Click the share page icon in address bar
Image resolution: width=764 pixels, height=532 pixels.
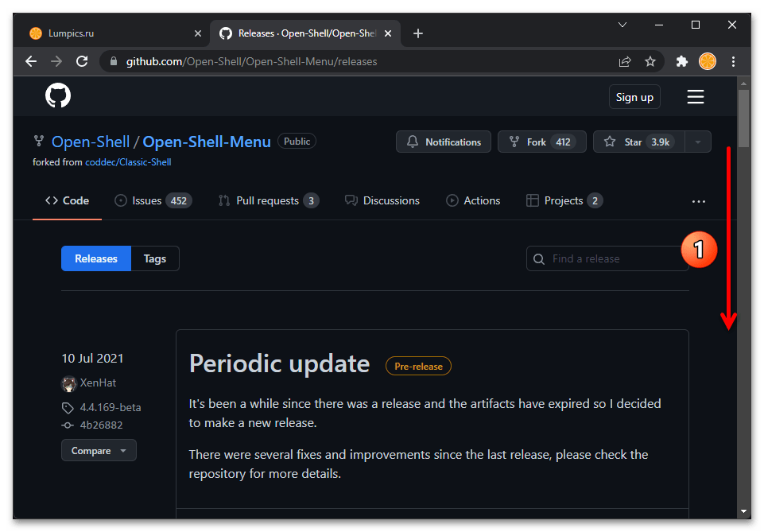(625, 61)
